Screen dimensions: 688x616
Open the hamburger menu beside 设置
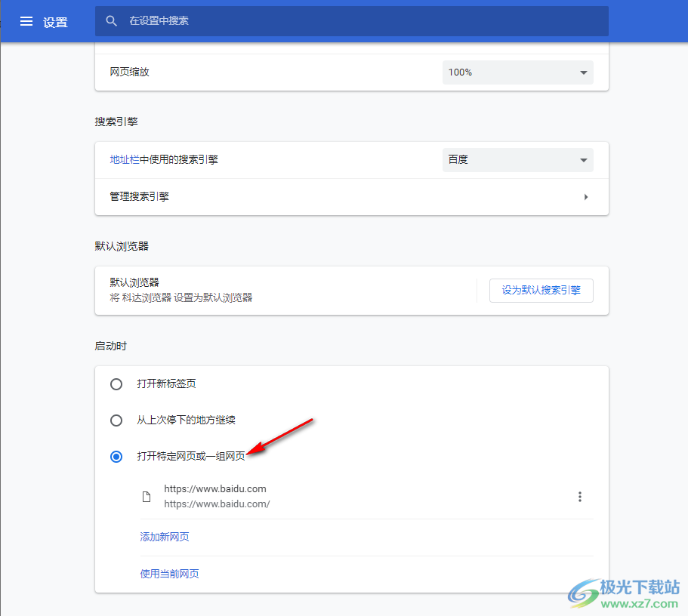[x=26, y=21]
